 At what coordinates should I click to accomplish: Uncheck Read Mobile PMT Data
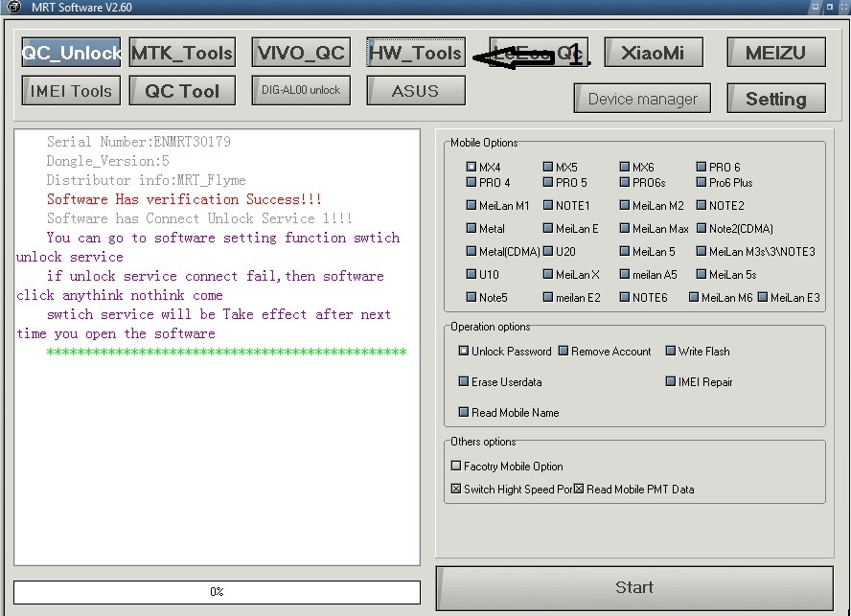[579, 489]
